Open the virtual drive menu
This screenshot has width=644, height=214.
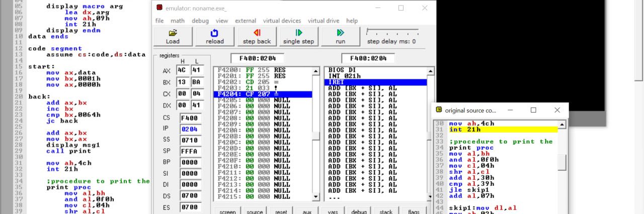pyautogui.click(x=324, y=21)
